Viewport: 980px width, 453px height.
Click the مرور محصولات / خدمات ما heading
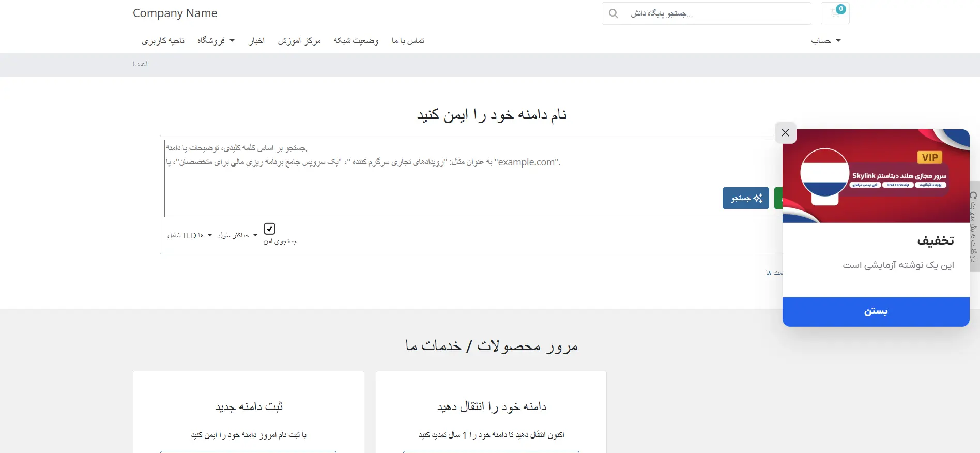click(x=492, y=345)
